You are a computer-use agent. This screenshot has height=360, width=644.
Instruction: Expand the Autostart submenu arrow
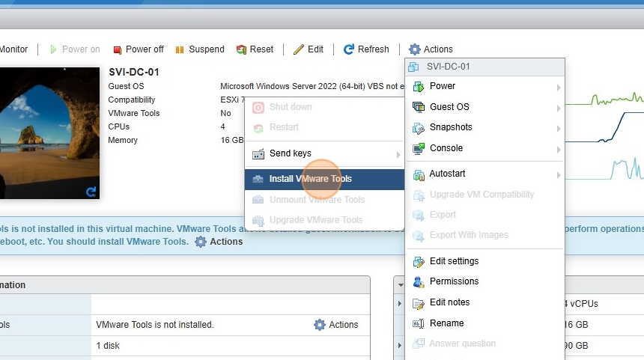pyautogui.click(x=559, y=175)
